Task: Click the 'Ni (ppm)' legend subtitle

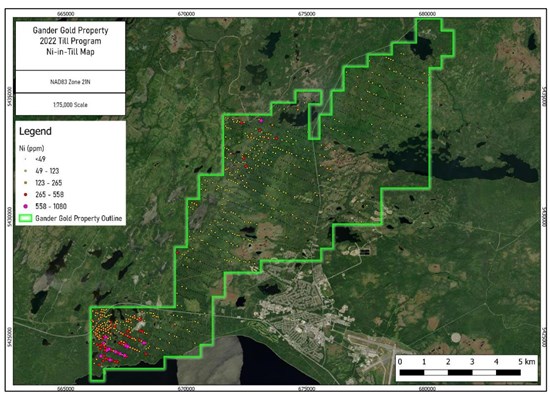Action: click(32, 148)
